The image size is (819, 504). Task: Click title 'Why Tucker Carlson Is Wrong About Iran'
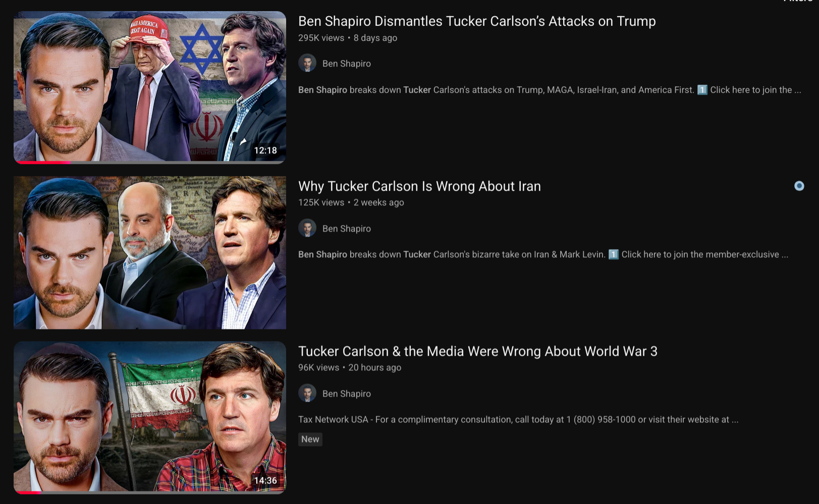click(x=419, y=186)
